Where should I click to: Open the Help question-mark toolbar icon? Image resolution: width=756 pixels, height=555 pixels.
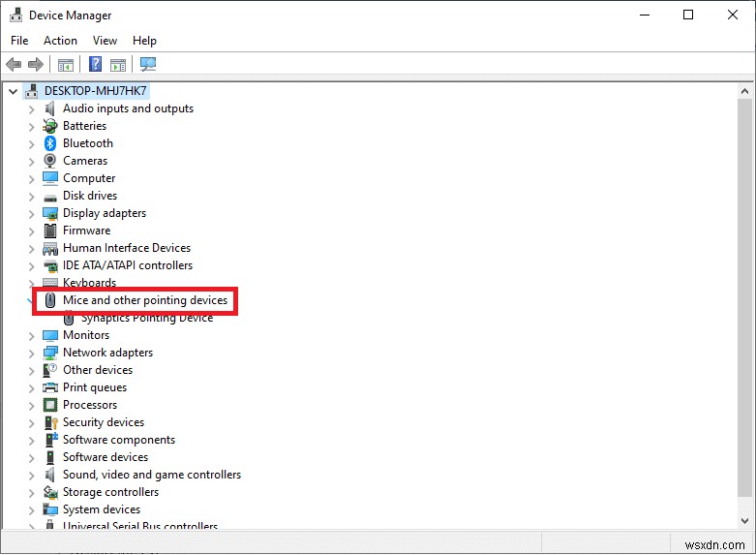(x=96, y=64)
